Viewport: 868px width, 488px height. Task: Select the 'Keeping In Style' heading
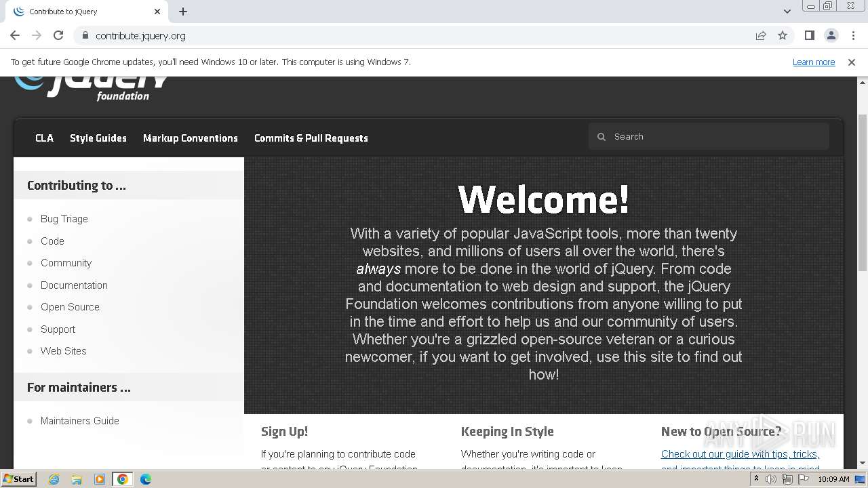(507, 431)
